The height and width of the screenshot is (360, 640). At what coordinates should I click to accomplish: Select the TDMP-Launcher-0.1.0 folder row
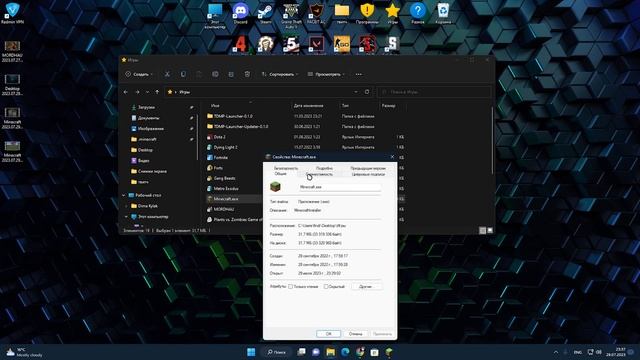tap(305, 116)
